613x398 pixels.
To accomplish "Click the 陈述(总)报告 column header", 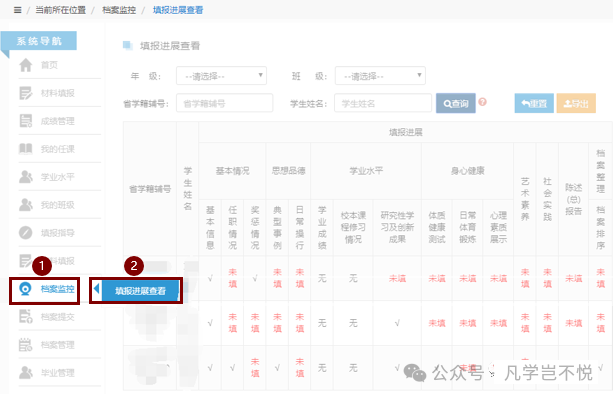I will [x=574, y=199].
